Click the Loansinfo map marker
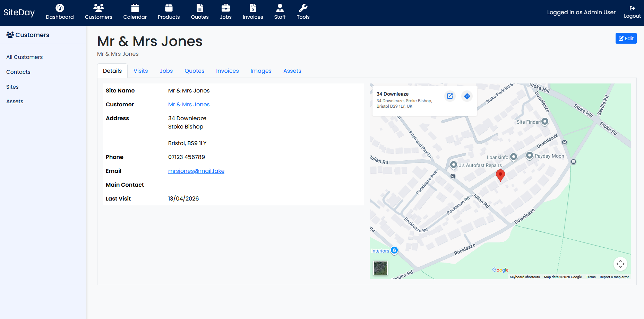The width and height of the screenshot is (644, 319). [514, 157]
